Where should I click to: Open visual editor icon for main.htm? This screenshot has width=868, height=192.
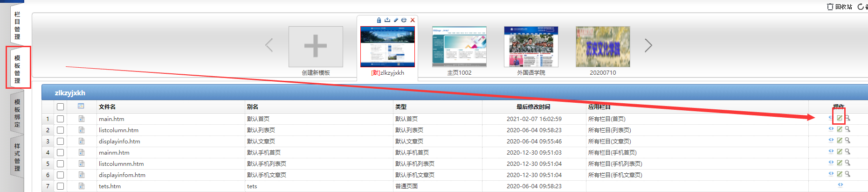click(x=839, y=118)
